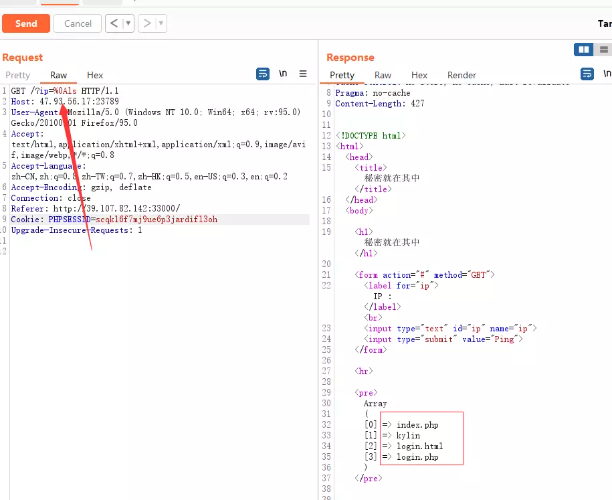This screenshot has height=500, width=612.
Task: Select the Response Pretty tab
Action: point(342,75)
